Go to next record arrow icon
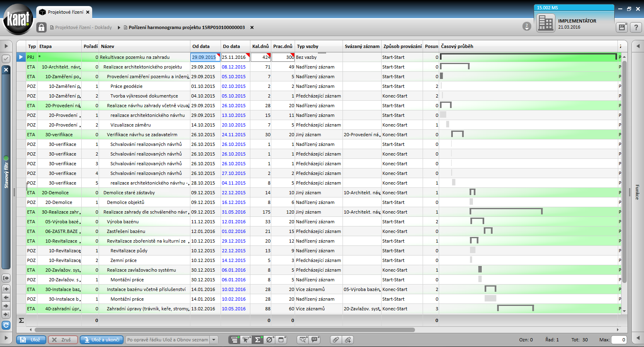 6,306
